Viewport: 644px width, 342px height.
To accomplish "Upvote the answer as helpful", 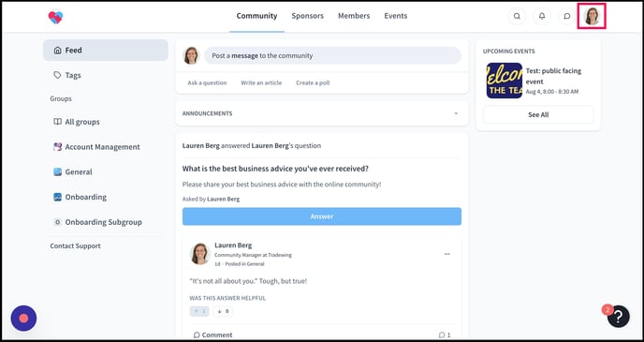I will [199, 311].
